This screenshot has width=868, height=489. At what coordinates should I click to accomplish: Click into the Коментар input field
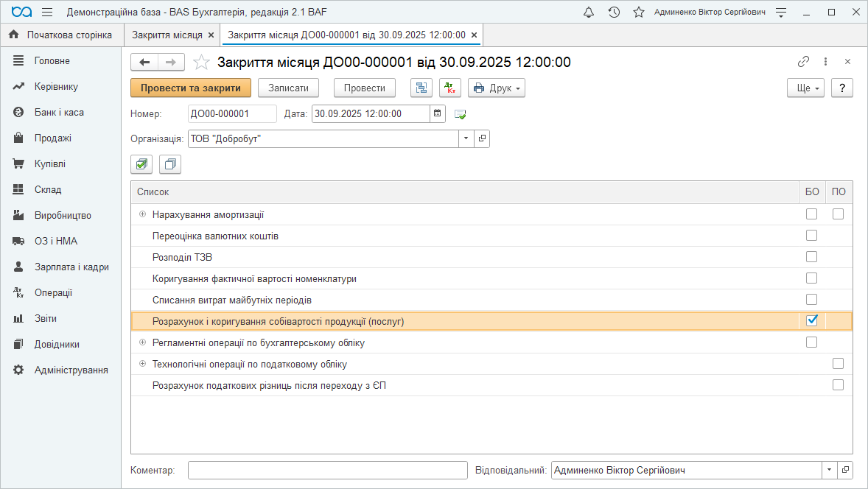328,470
